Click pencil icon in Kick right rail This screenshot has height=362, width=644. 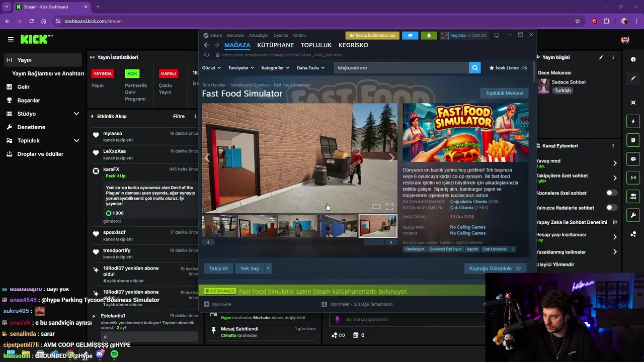[x=633, y=78]
